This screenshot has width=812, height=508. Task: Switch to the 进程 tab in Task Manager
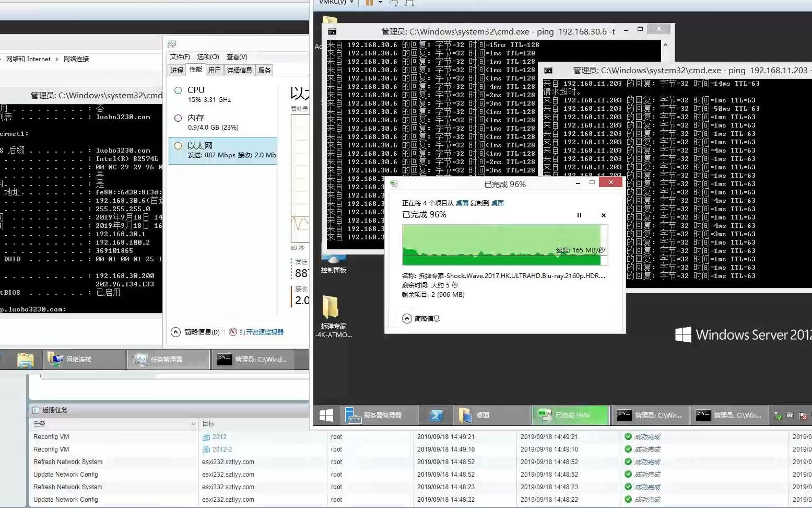coord(176,70)
